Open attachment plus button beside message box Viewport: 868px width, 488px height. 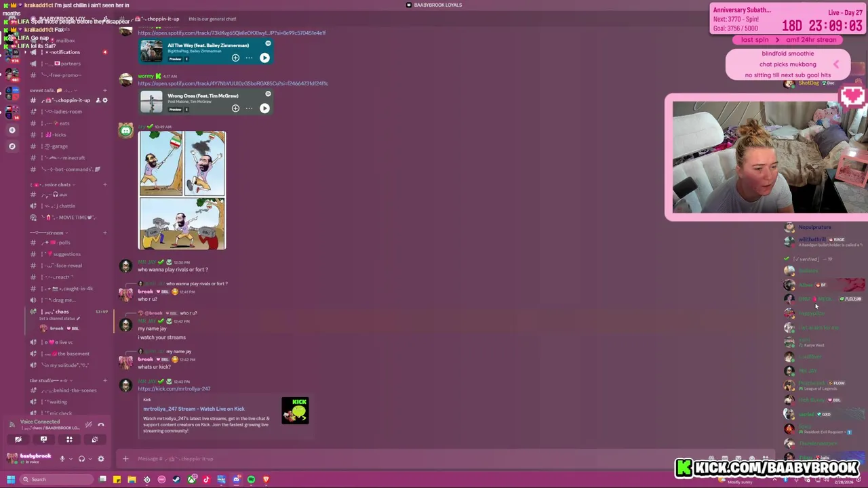(x=125, y=459)
